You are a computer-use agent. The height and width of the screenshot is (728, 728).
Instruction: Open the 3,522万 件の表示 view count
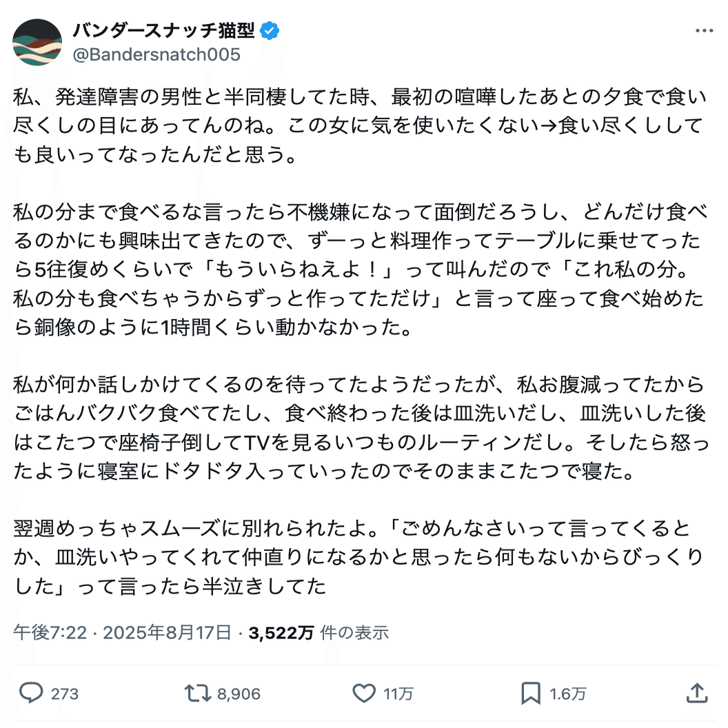point(318,631)
